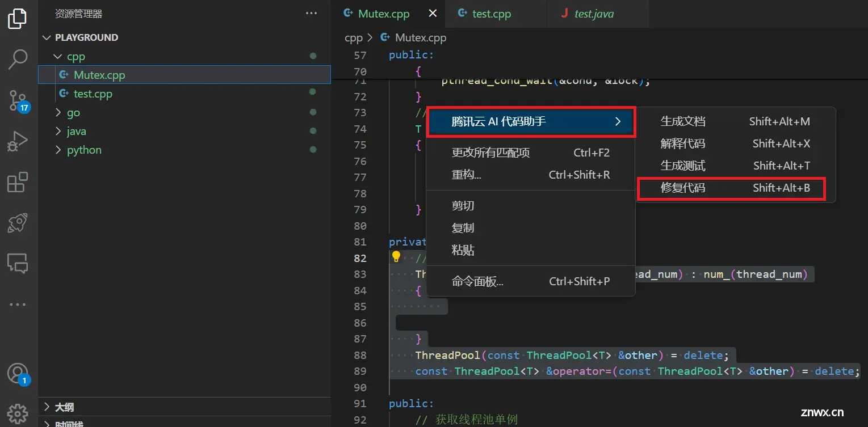Collapse the cpp folder
Screen dimensions: 868x427
coord(58,56)
